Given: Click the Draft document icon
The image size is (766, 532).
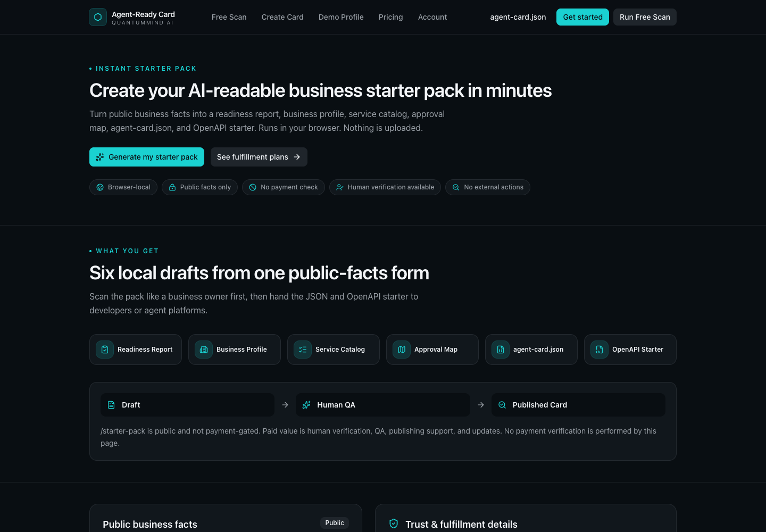Looking at the screenshot, I should point(111,405).
